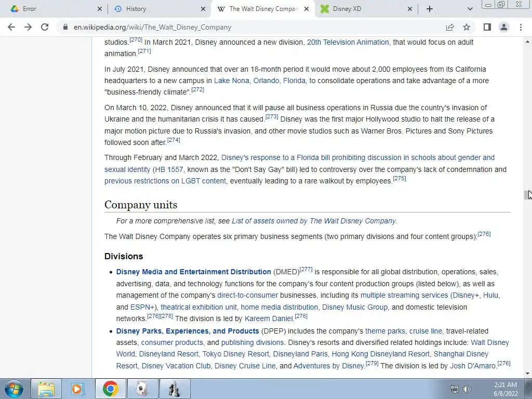Open the Chrome three-dot menu
The width and height of the screenshot is (532, 399).
[521, 27]
